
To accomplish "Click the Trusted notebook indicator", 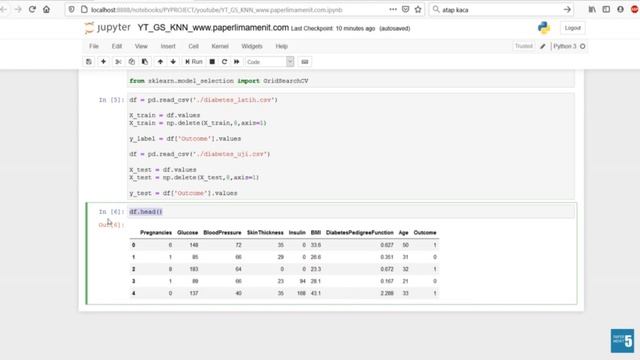I will coord(524,46).
